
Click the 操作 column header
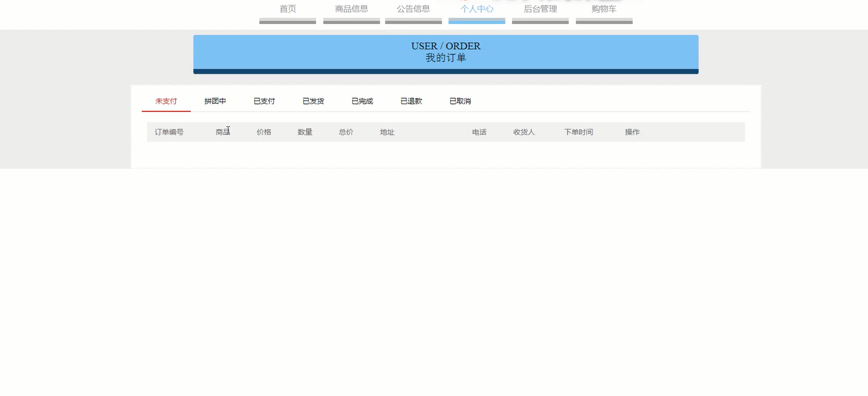tap(632, 132)
